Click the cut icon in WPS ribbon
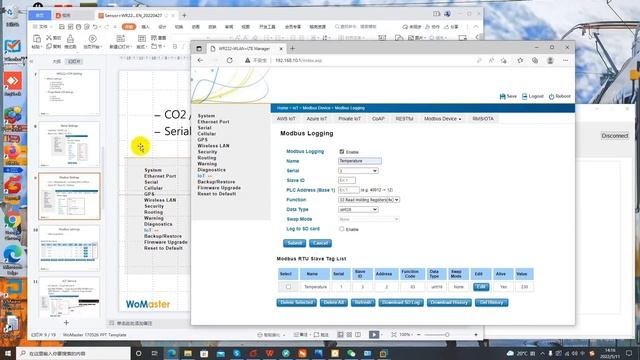Image resolution: width=640 pixels, height=360 pixels. (49, 37)
